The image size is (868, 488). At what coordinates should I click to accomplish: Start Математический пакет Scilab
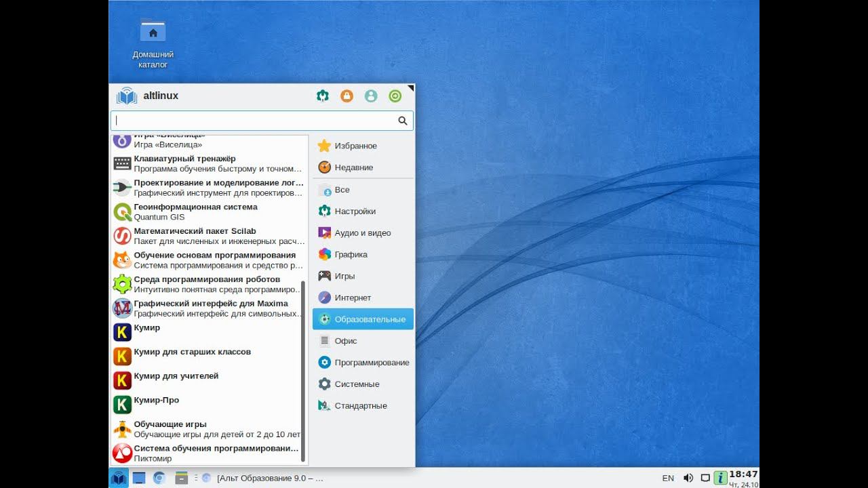click(x=208, y=236)
